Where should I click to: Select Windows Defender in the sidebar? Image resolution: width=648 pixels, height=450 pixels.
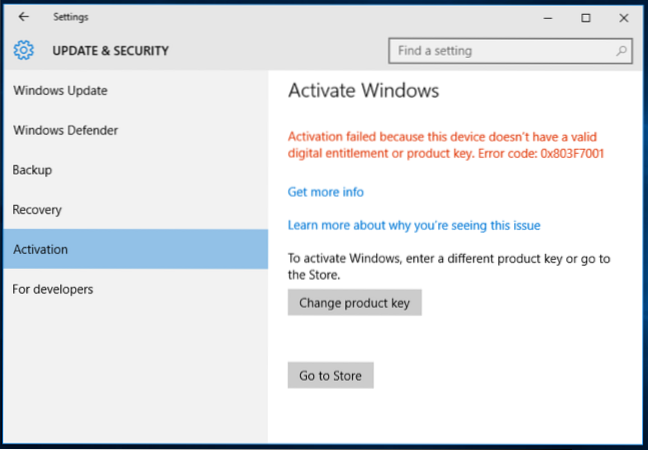(65, 130)
